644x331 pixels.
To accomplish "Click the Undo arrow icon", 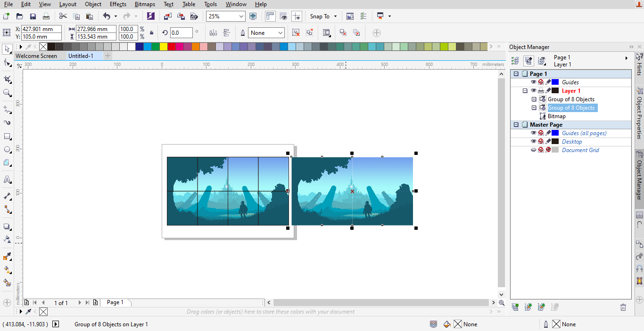I will point(107,16).
